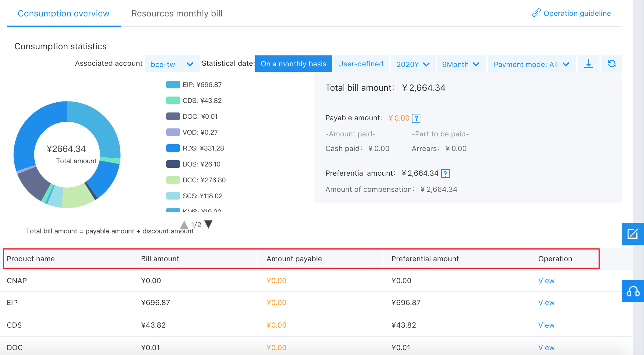Toggle the BOS legend color swatch
The image size is (644, 355).
173,164
